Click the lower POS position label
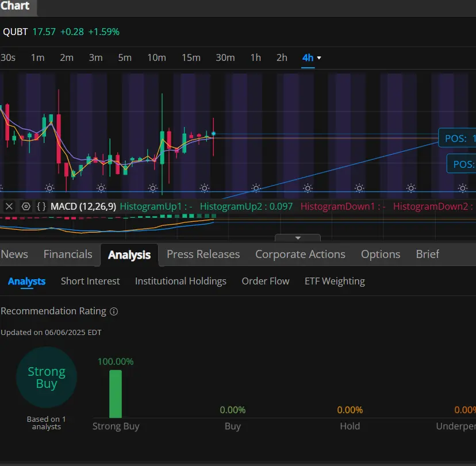 tap(462, 164)
